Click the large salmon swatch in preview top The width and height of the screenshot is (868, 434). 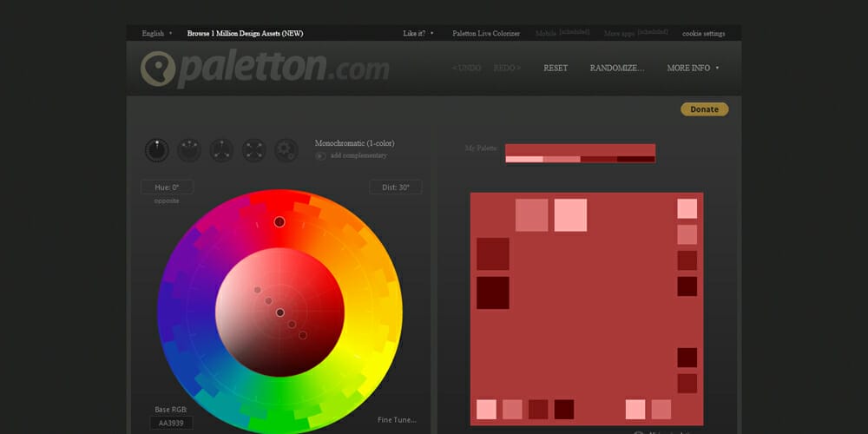532,215
